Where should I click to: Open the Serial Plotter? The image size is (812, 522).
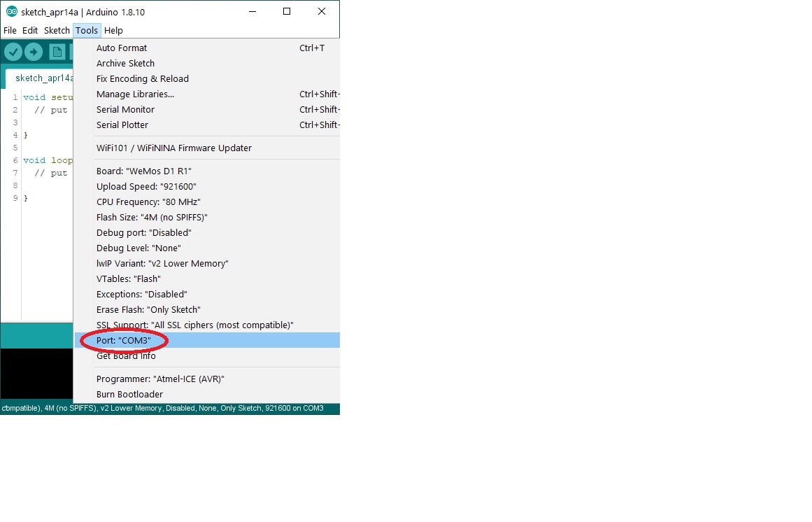[207, 125]
